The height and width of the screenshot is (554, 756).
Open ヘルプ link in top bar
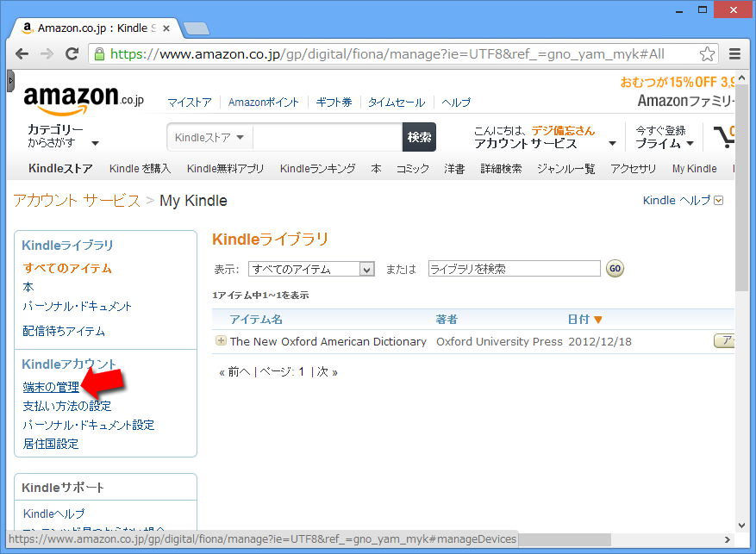pos(456,103)
